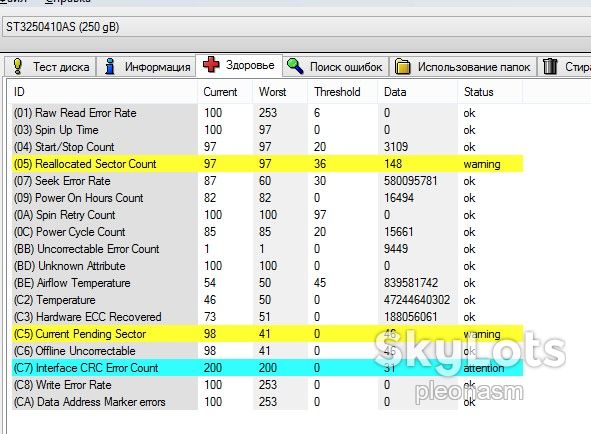Select the (BB) Uncorrectable Error Count row
Viewport: 591px width, 434px height.
click(268, 249)
